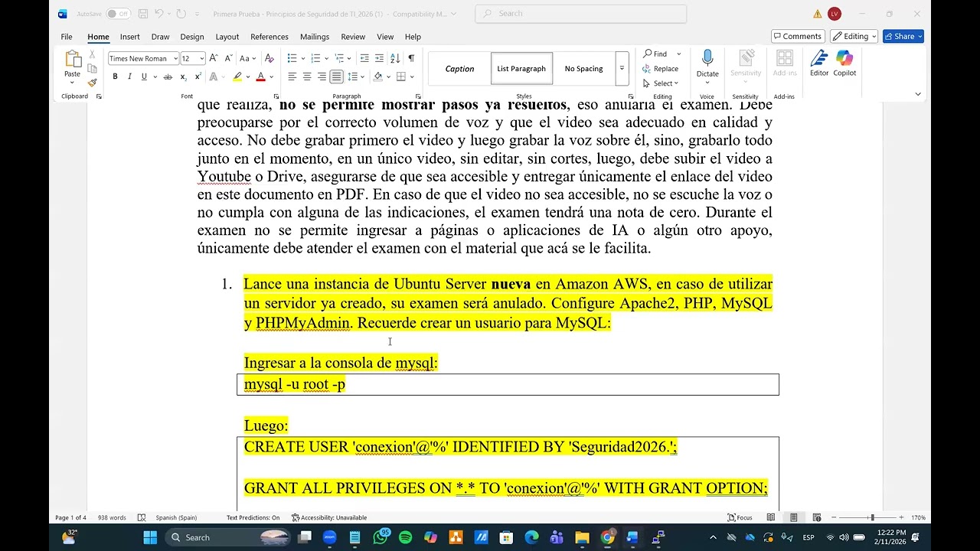Screen dimensions: 980x551
Task: Click the Windows Start button
Action: point(150,537)
